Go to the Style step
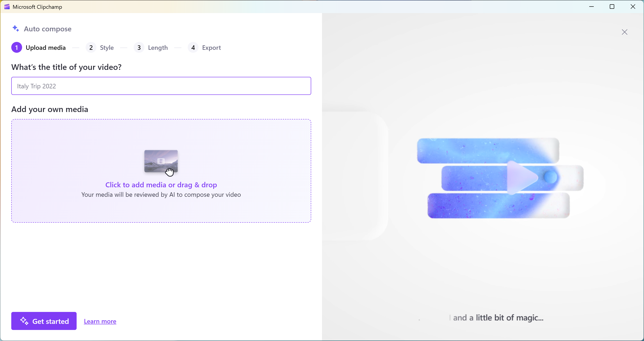 [107, 48]
